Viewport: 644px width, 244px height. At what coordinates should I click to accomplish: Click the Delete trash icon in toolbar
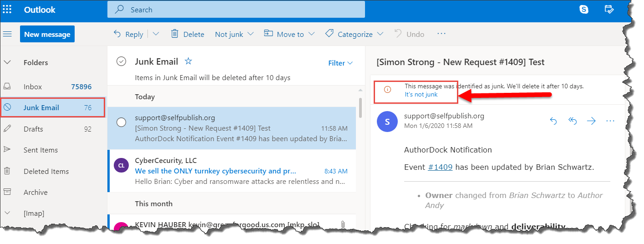pyautogui.click(x=175, y=34)
